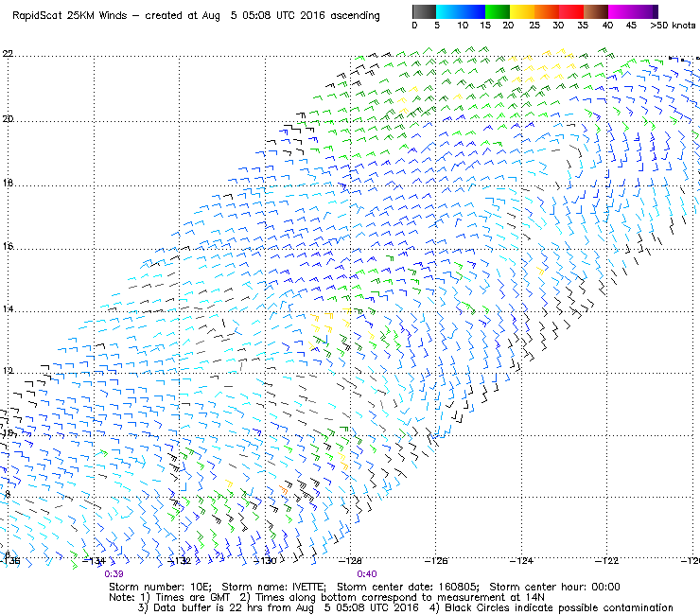Image resolution: width=700 pixels, height=615 pixels.
Task: Click the blue 10-15 knots legend segment
Action: pyautogui.click(x=473, y=11)
